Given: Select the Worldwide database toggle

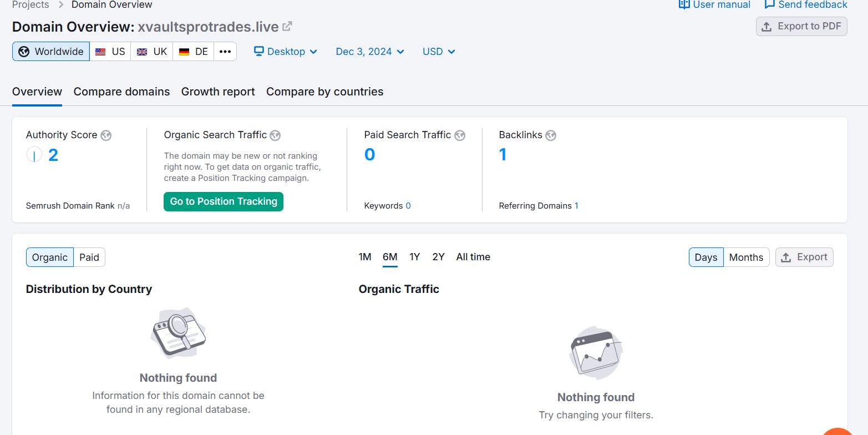Looking at the screenshot, I should (51, 52).
